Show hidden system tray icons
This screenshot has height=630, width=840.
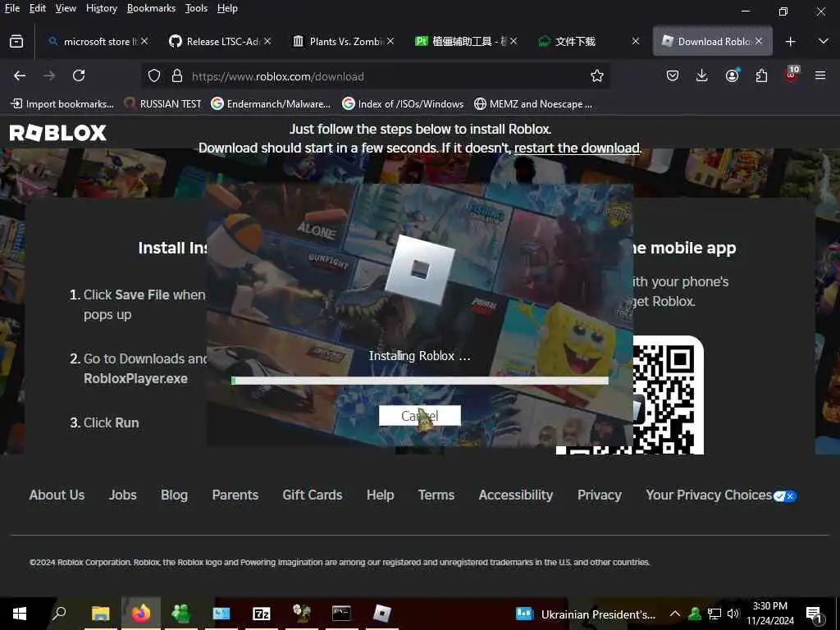[675, 614]
